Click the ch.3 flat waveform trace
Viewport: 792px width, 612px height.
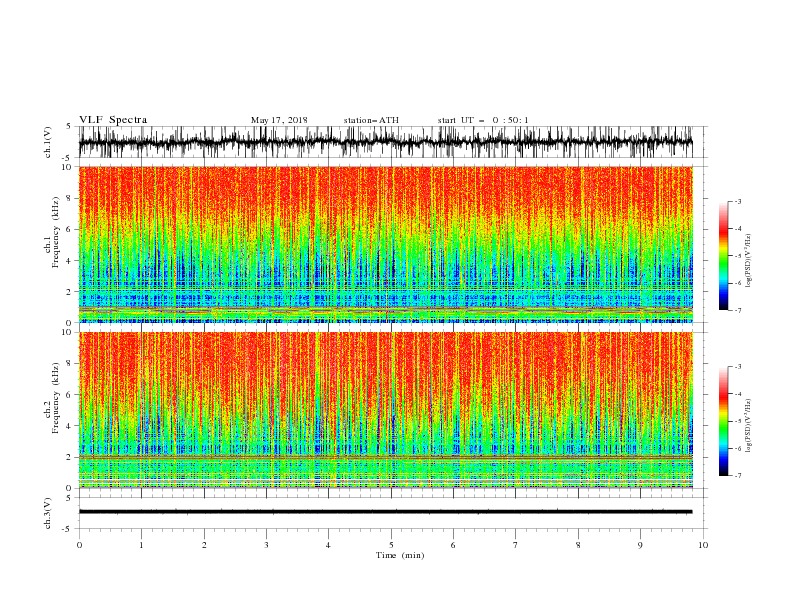[x=385, y=512]
